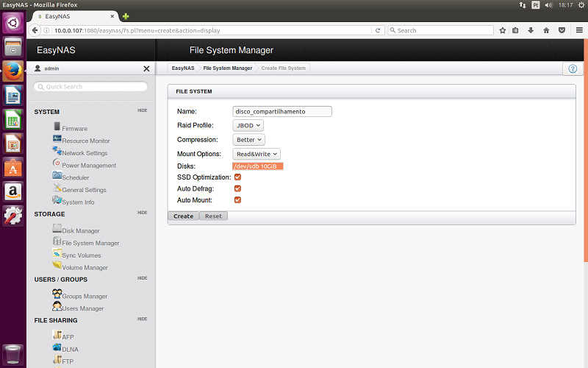
Task: Open Firefox downloads arrow
Action: 531,30
